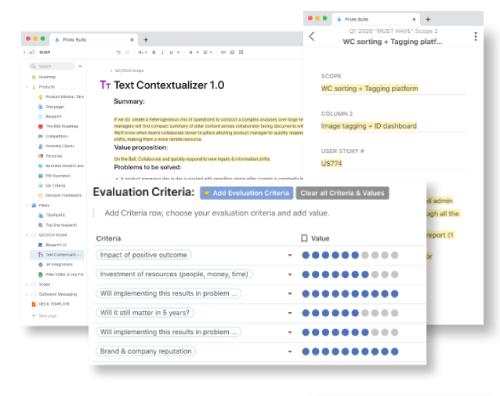Click the sidebar Search field
This screenshot has width=500, height=396.
pos(52,66)
